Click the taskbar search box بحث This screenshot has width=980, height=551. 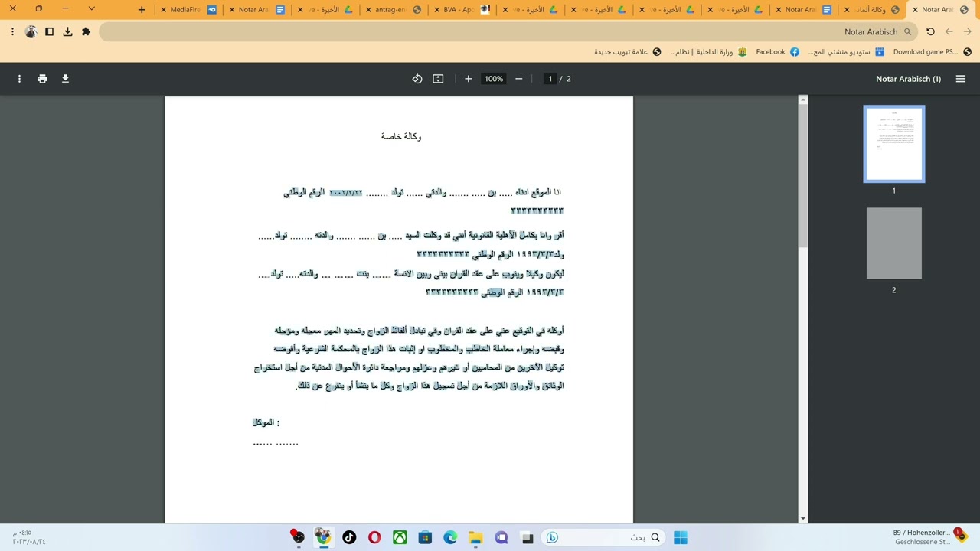(x=603, y=537)
